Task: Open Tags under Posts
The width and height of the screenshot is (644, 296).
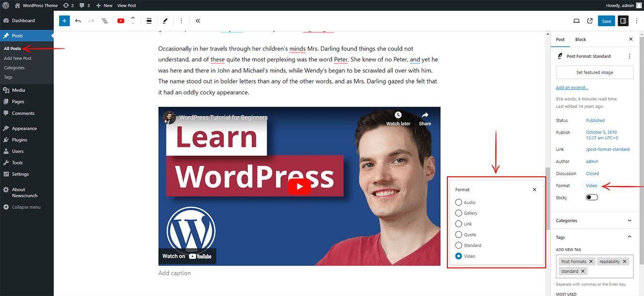Action: 8,77
